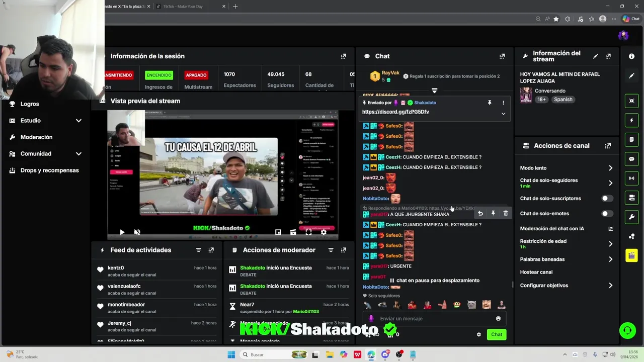Click the wrench icon in right sidebar
Screen dimensions: 644x362
632,217
